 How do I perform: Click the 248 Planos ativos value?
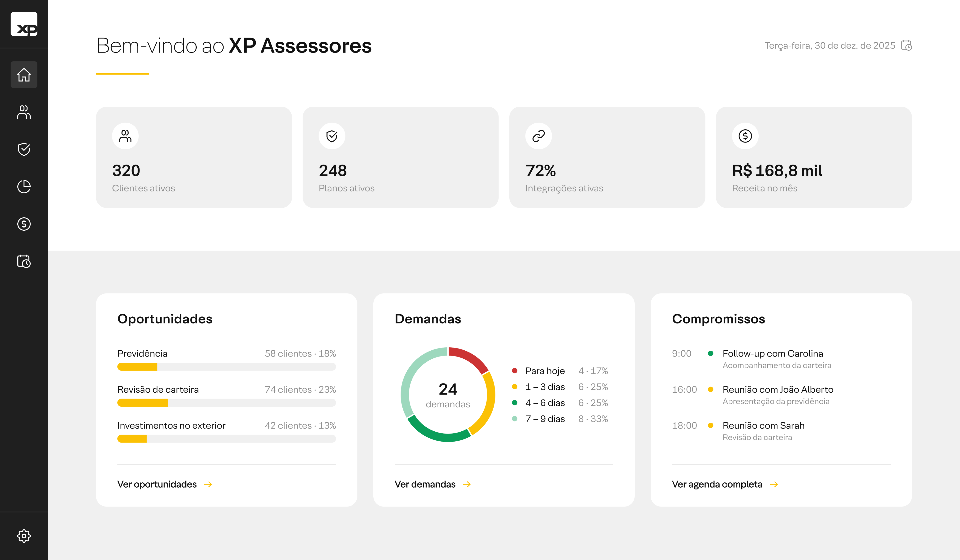coord(333,170)
